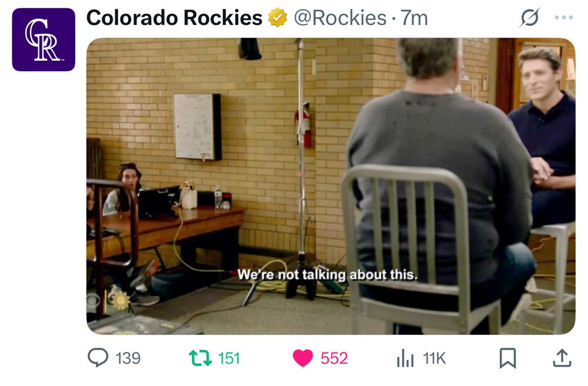
Task: Unlike the post with pink heart
Action: click(303, 358)
